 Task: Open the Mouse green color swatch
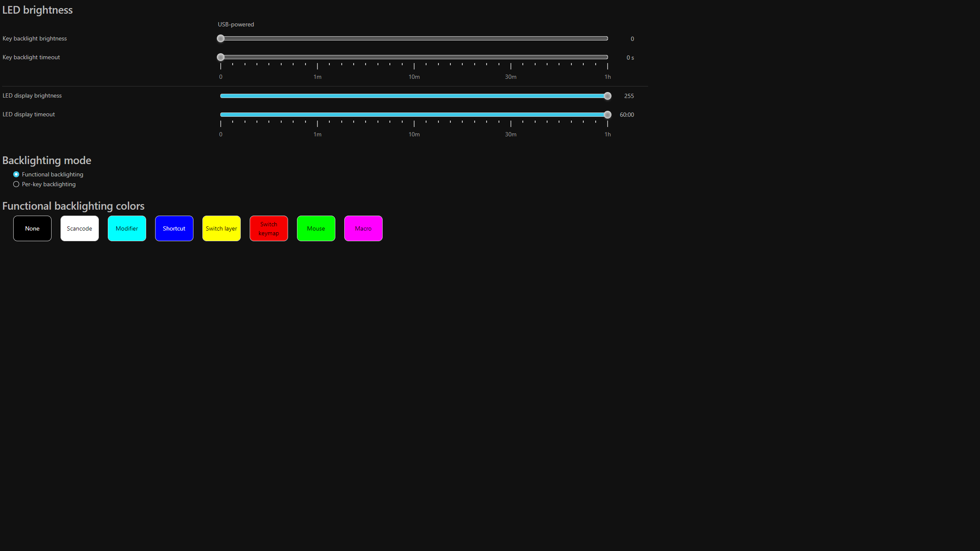(316, 228)
